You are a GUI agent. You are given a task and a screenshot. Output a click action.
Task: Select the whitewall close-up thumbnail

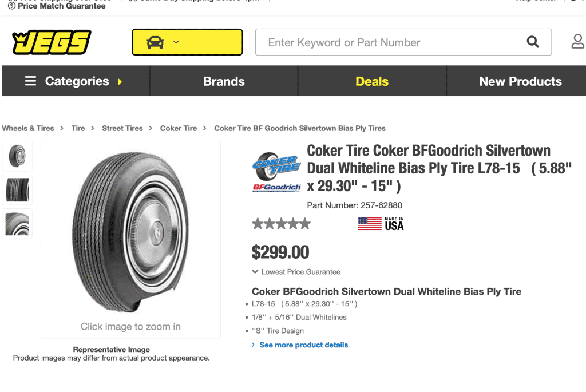click(17, 223)
